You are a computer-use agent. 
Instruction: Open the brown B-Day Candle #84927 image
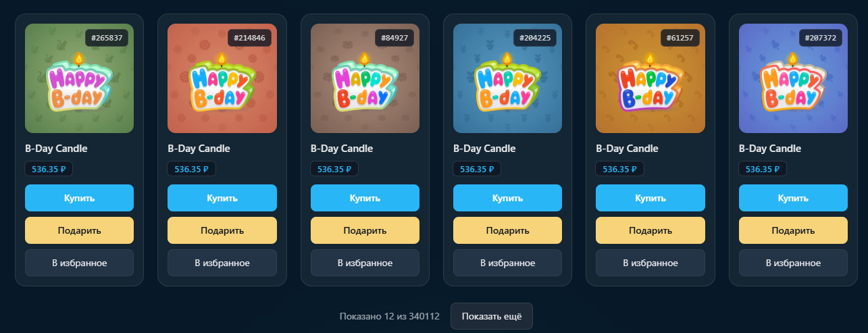365,78
